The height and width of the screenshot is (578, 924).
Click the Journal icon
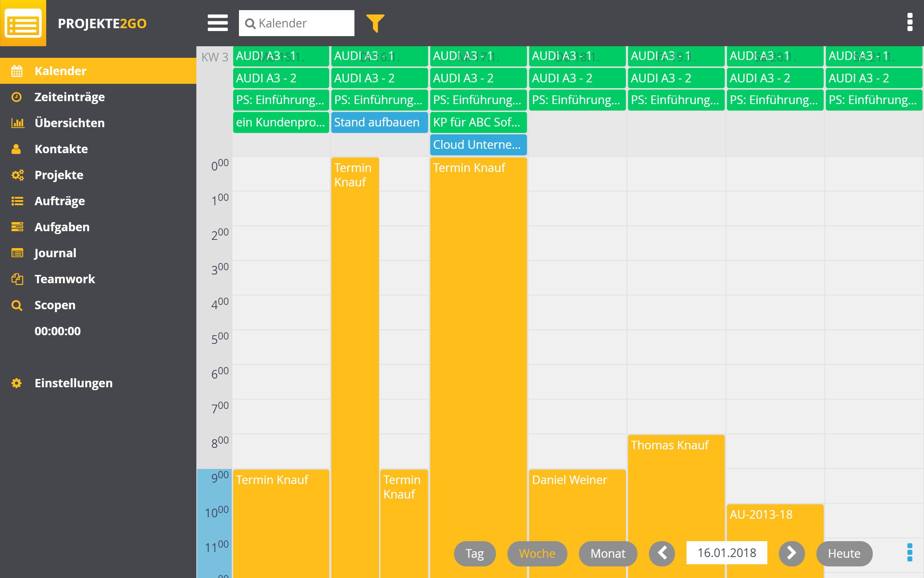coord(17,253)
